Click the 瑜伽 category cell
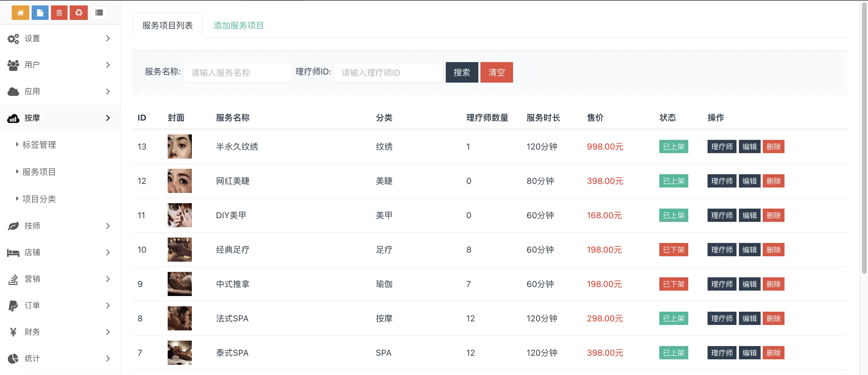868x375 pixels. (384, 284)
